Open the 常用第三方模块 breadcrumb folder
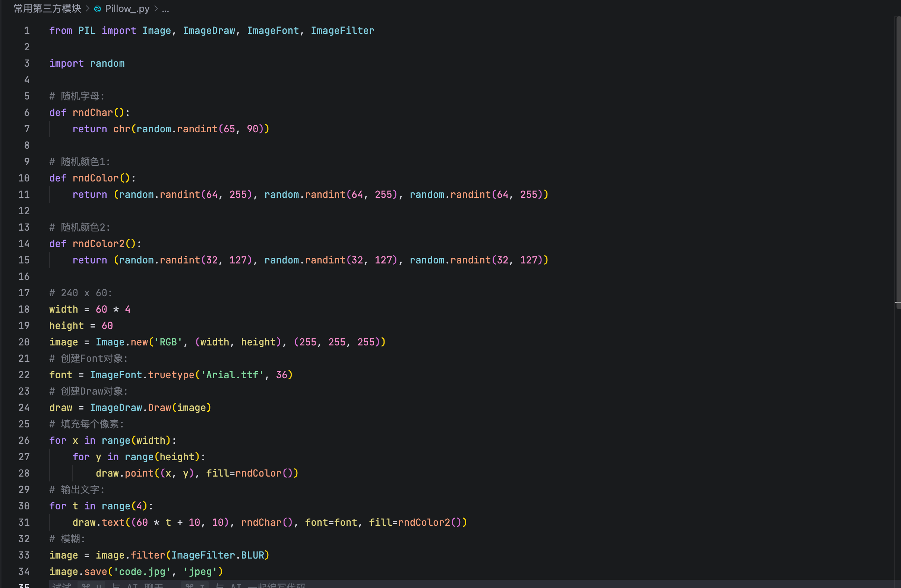The height and width of the screenshot is (588, 901). tap(47, 9)
